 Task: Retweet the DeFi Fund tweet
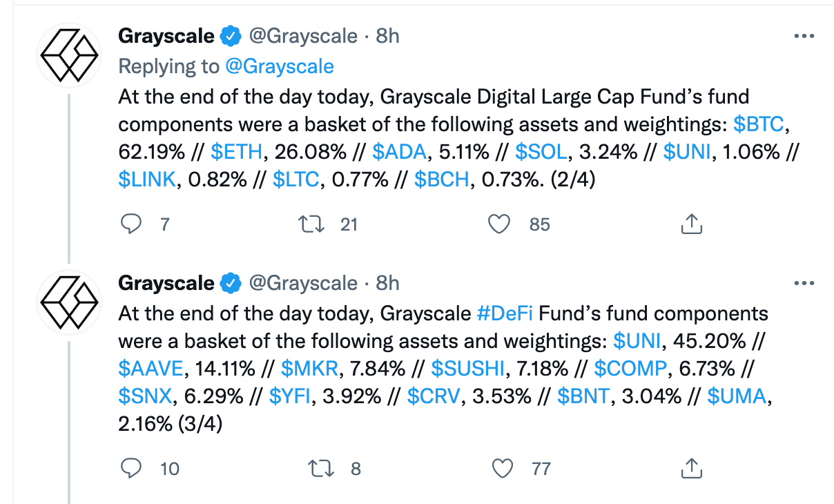(320, 468)
